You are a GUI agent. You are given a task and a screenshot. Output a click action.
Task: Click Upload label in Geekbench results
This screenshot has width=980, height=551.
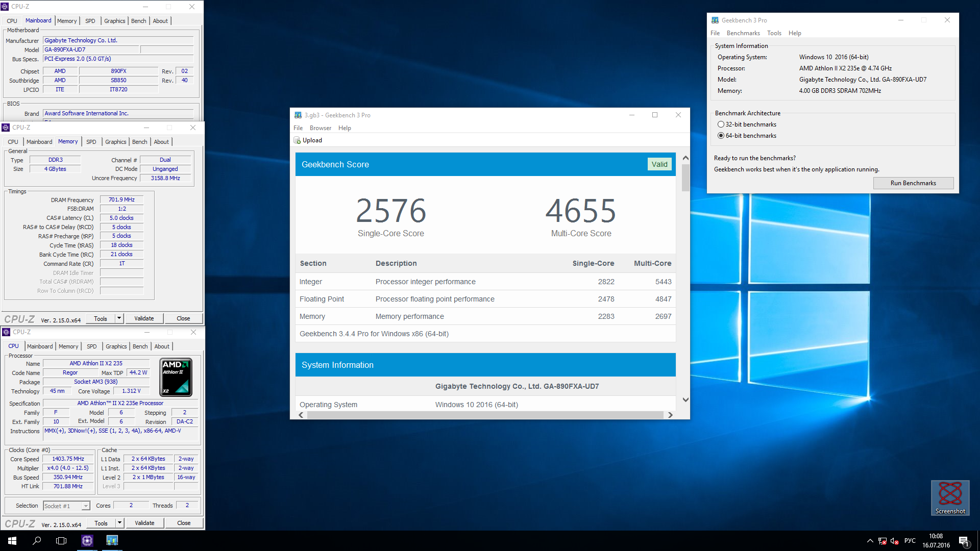tap(312, 140)
